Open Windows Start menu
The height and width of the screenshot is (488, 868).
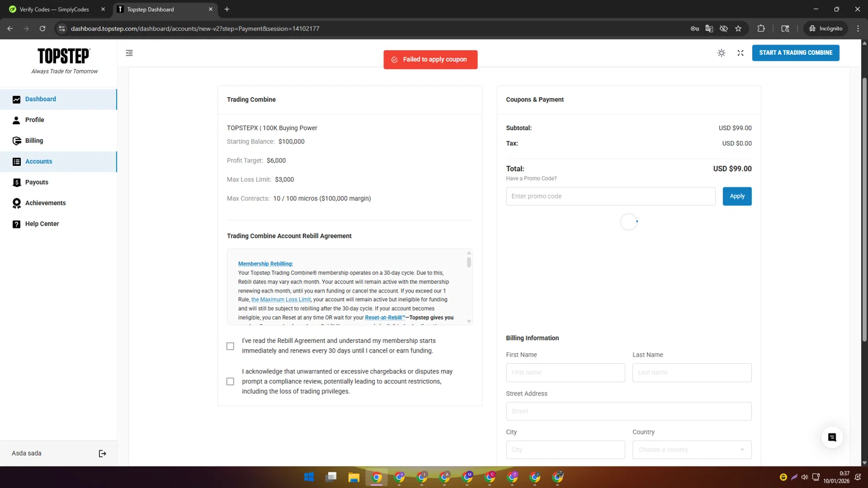click(309, 477)
